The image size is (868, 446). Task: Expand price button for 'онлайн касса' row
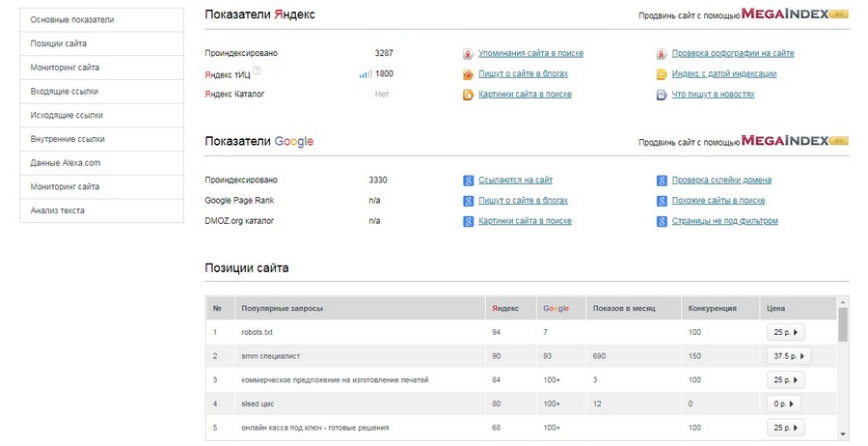tap(785, 428)
